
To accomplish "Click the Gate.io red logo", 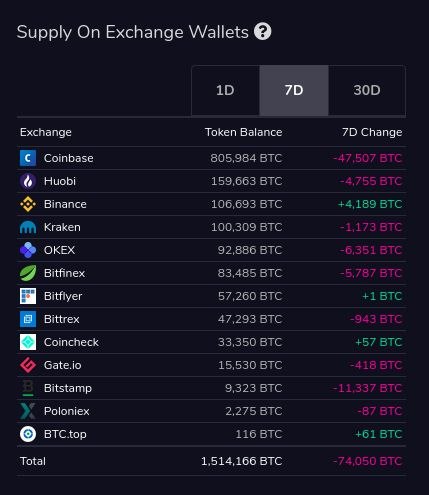I will (x=28, y=365).
